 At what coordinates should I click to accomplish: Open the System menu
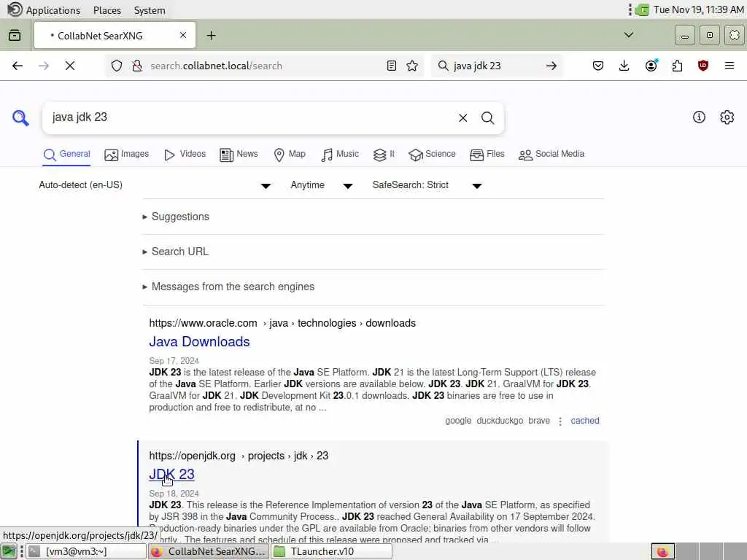click(150, 10)
